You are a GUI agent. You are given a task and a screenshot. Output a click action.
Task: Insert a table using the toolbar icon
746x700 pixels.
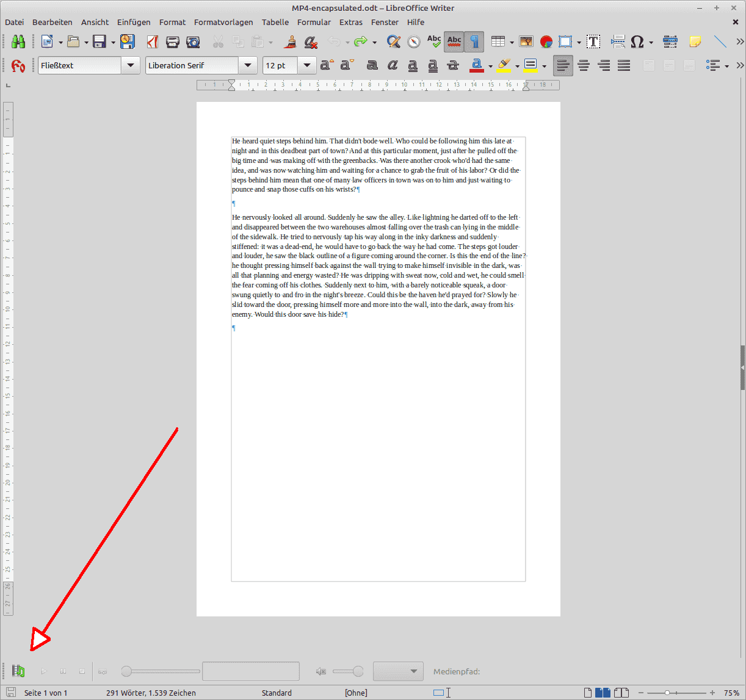[498, 41]
